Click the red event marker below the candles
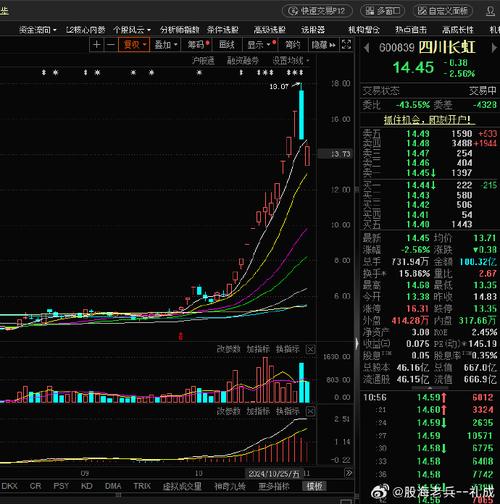The height and width of the screenshot is (504, 500). pyautogui.click(x=181, y=336)
